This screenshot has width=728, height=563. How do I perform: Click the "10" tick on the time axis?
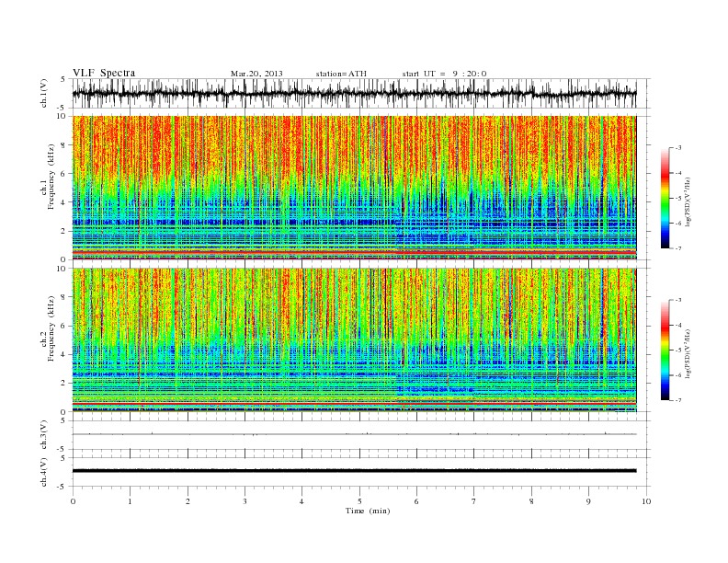point(646,501)
